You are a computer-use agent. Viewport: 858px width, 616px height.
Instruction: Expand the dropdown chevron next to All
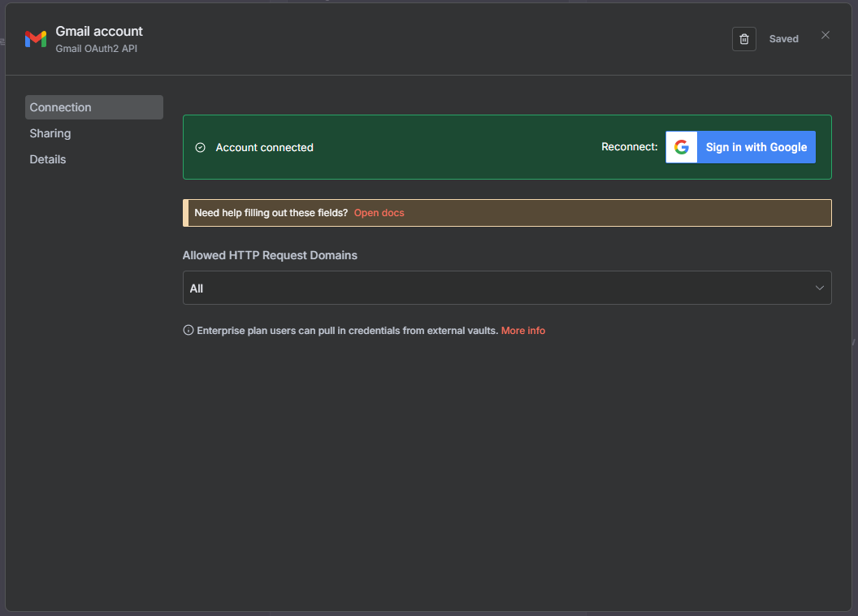tap(819, 288)
